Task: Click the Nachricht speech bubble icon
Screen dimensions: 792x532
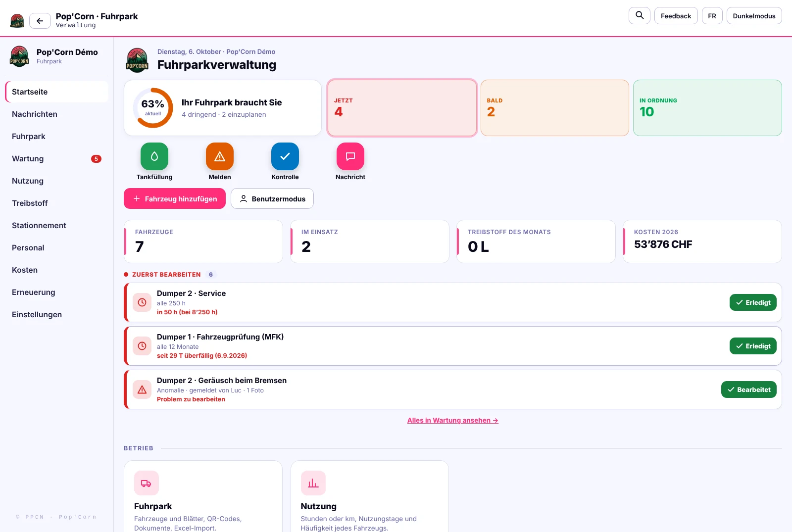Action: coord(350,156)
